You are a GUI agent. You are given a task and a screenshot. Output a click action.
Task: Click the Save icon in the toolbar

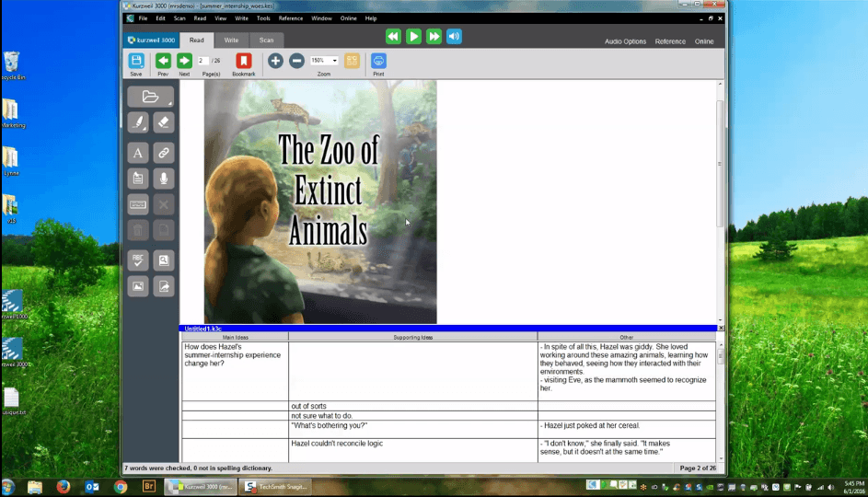[136, 61]
